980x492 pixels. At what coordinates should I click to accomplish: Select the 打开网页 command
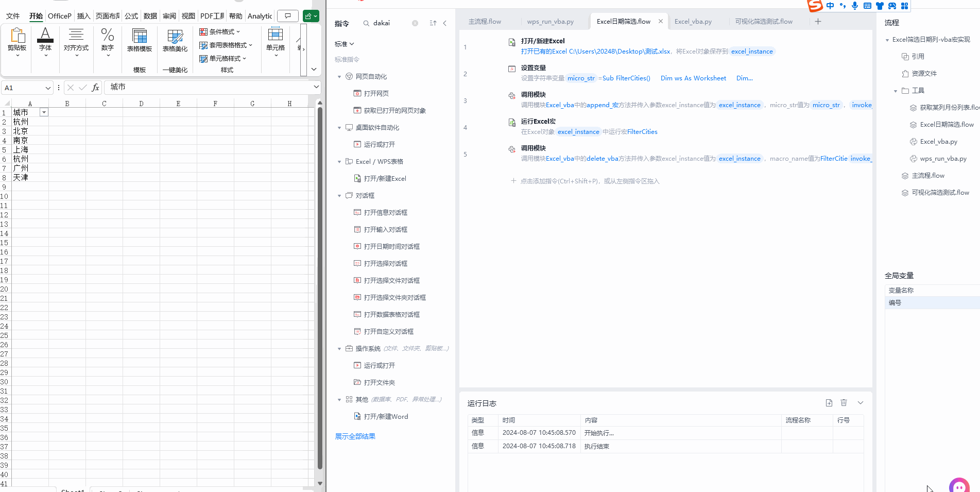tap(376, 93)
